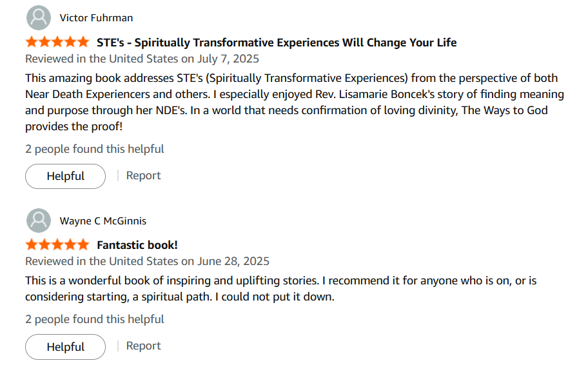Open the Victor Fuhrman reviewer profile name
This screenshot has height=365, width=588.
pos(96,17)
